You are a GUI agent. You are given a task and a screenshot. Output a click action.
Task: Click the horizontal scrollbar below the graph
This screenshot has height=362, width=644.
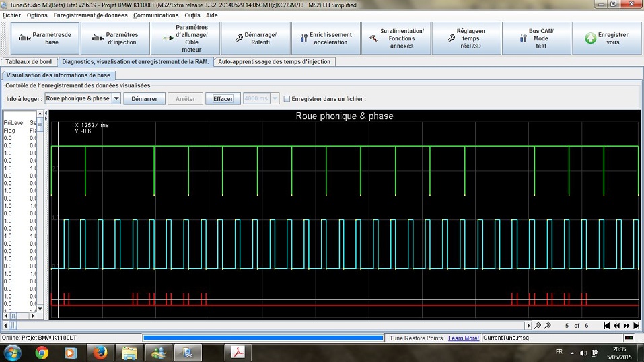[x=269, y=326]
